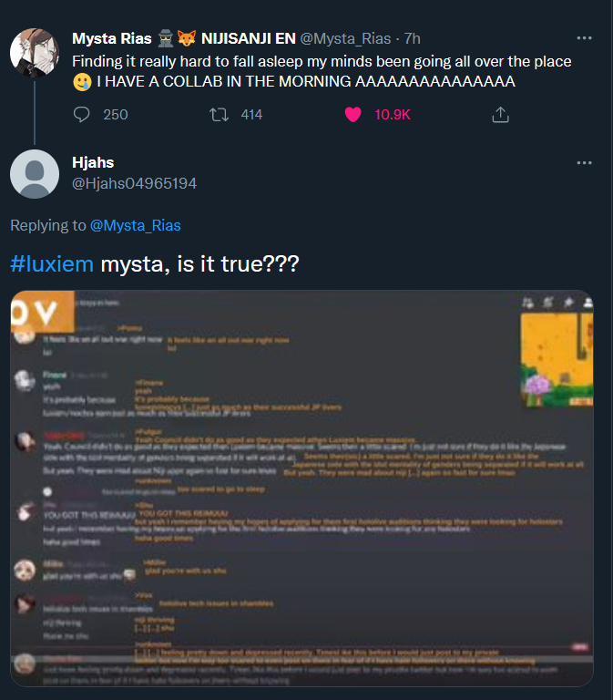
Task: View the 414 retweet count
Action: tap(251, 115)
